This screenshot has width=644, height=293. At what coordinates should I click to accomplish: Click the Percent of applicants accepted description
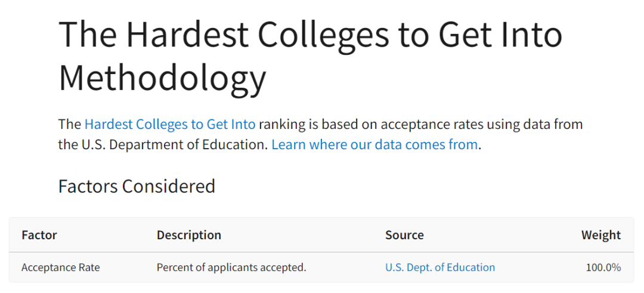click(x=231, y=267)
